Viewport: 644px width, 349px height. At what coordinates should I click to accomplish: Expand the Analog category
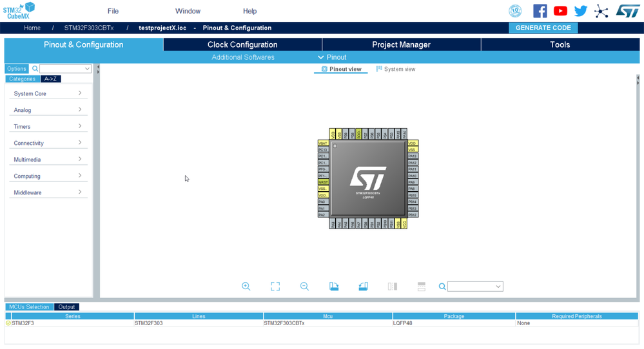pos(48,110)
